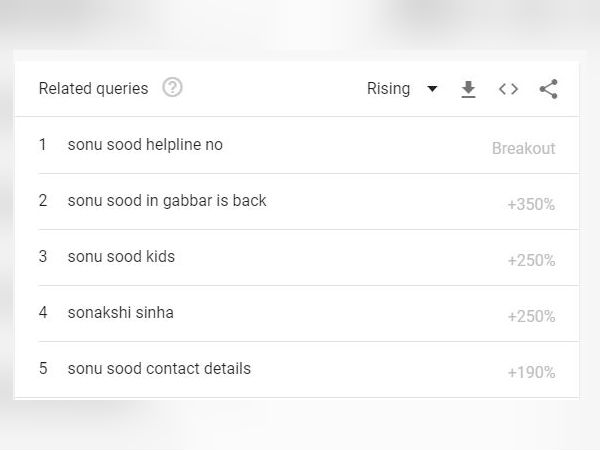Click the rank number 2
Image resolution: width=600 pixels, height=450 pixels.
pos(43,201)
